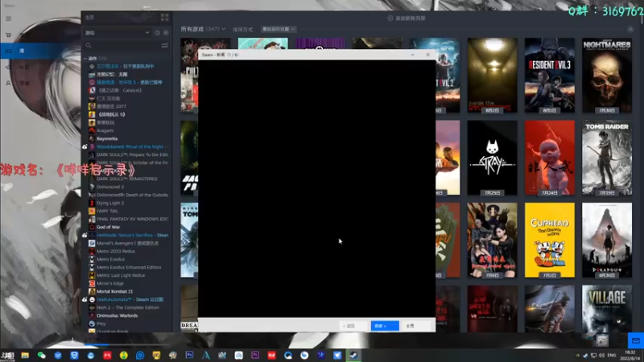Viewport: 644px width, 362px height.
Task: Click the volume icon in system tray
Action: 601,356
